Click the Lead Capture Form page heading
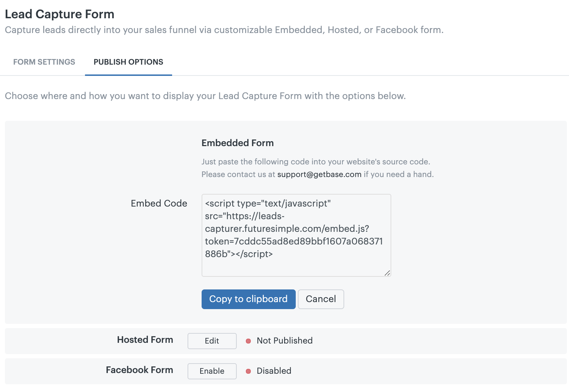Image resolution: width=569 pixels, height=392 pixels. pos(60,14)
